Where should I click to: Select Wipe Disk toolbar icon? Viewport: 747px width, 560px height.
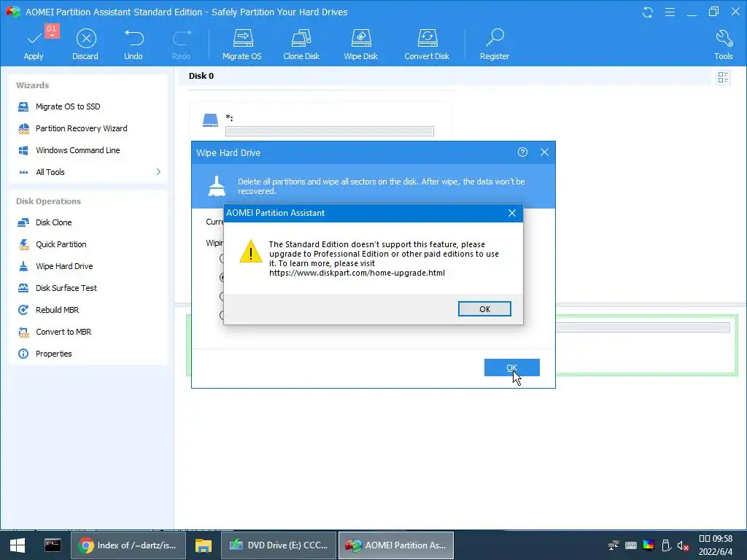[360, 44]
